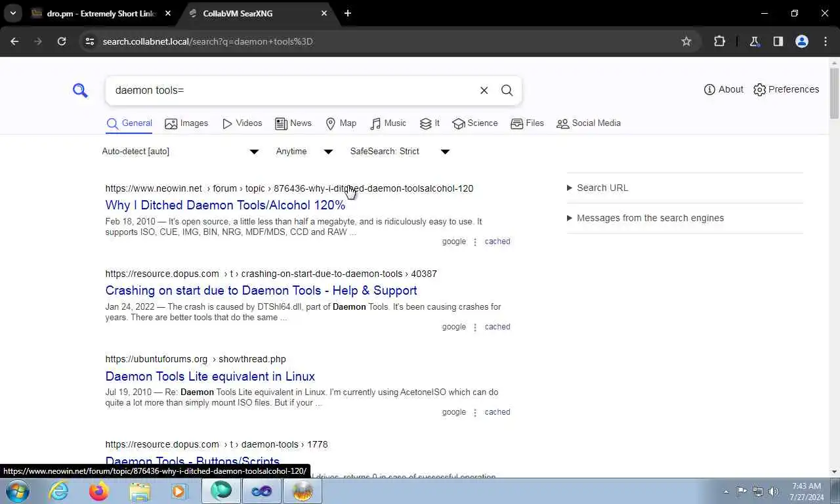
Task: Submit search with the magnifier button
Action: (x=507, y=91)
